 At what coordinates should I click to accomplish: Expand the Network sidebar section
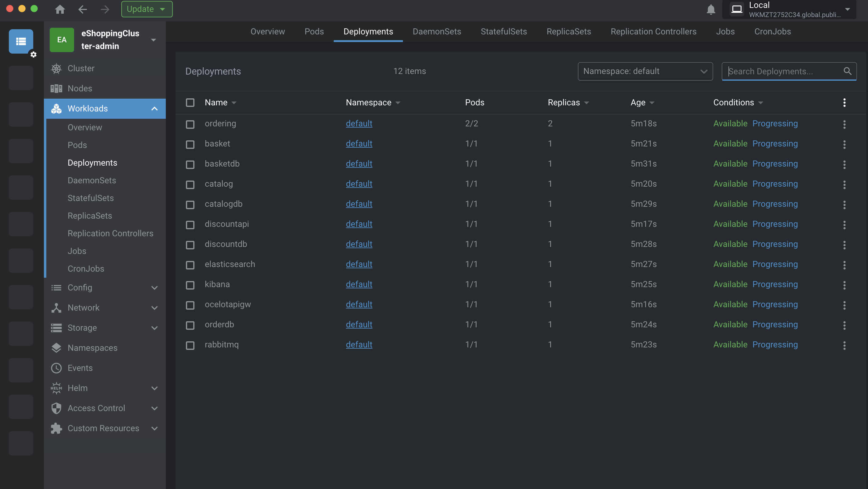tap(154, 308)
